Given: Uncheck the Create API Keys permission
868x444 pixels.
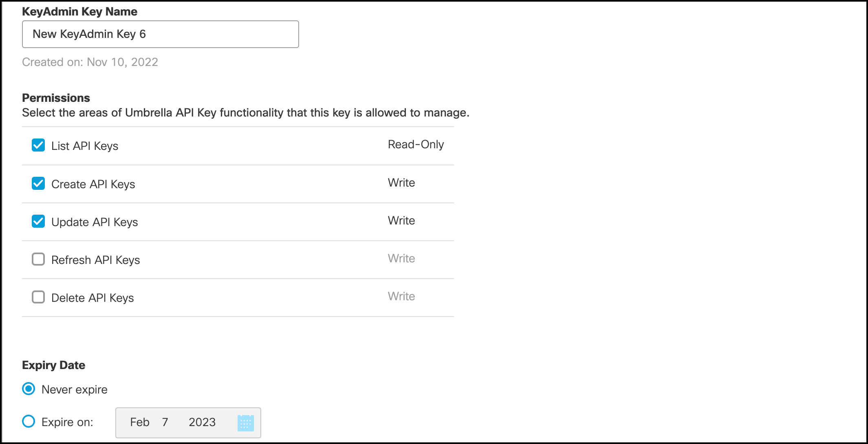Looking at the screenshot, I should 38,183.
